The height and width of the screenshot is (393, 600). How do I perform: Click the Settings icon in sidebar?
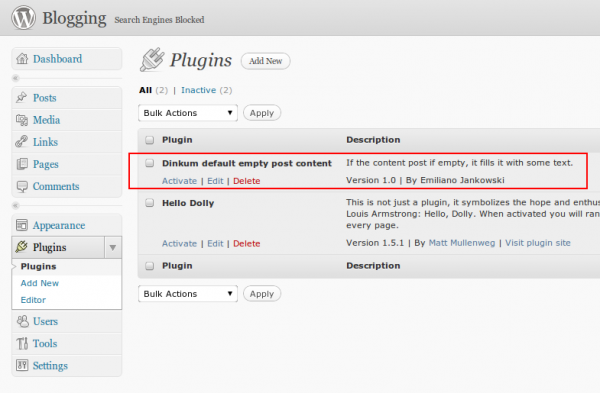tap(22, 365)
